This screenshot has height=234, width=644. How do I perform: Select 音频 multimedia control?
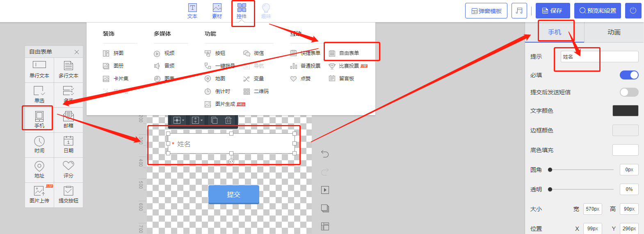[164, 66]
